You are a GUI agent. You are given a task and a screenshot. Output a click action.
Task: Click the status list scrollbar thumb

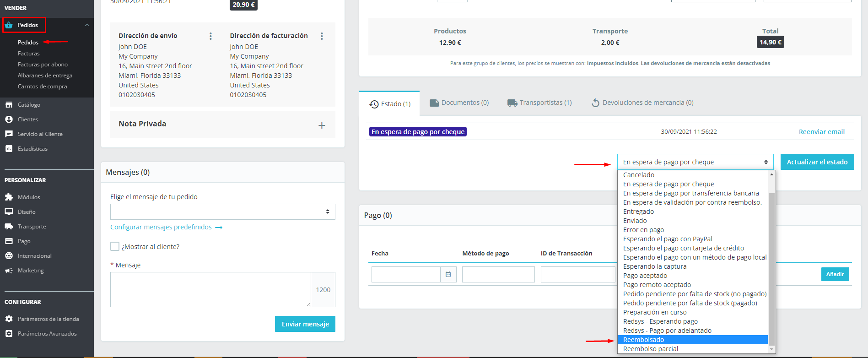tap(771, 269)
